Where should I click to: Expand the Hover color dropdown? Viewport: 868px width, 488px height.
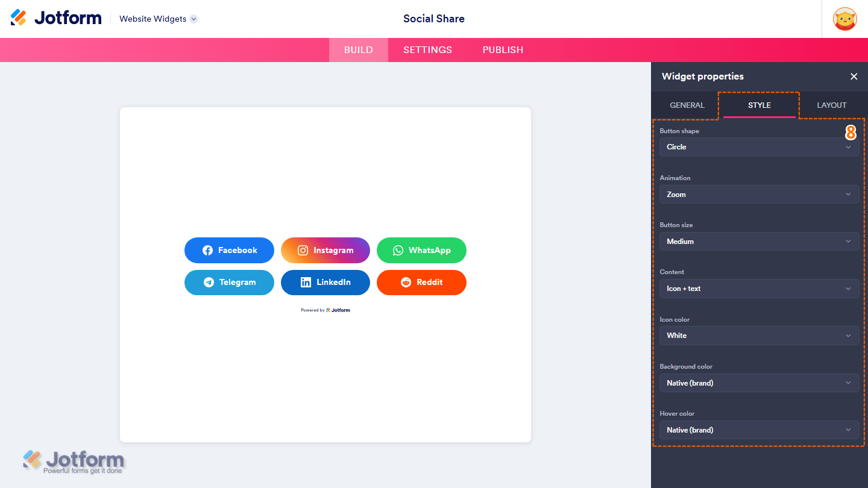point(759,430)
